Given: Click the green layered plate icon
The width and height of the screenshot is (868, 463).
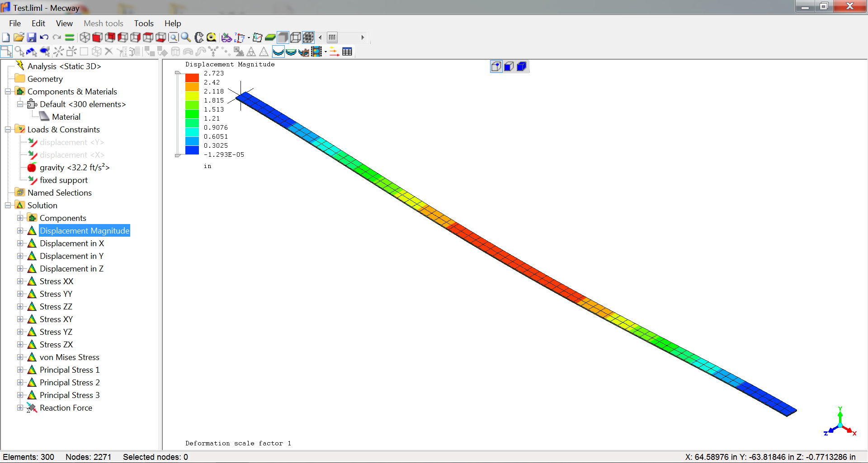Looking at the screenshot, I should pos(270,37).
